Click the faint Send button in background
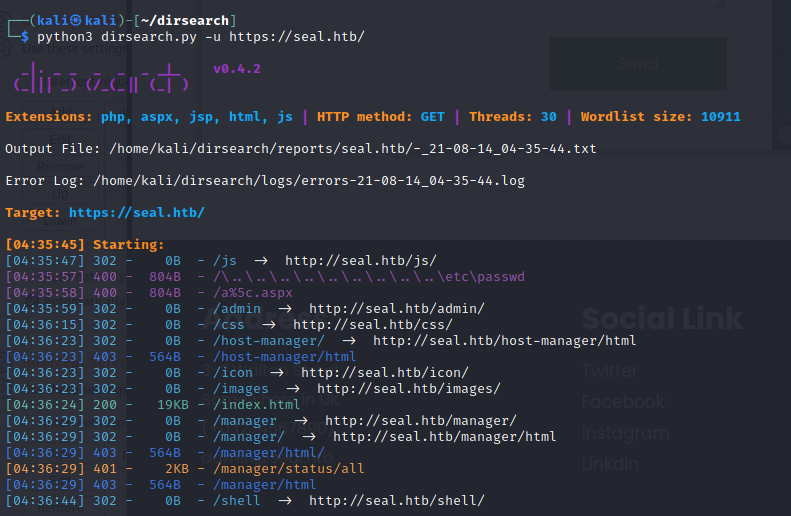 click(x=637, y=63)
